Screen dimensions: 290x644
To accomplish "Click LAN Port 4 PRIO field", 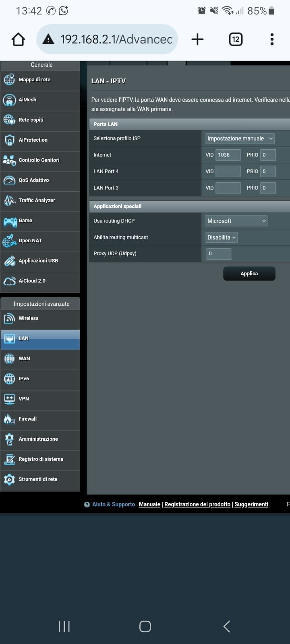I will coord(268,171).
